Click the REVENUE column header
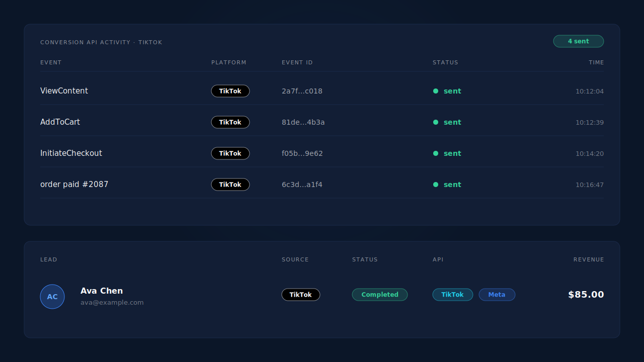Image resolution: width=644 pixels, height=362 pixels. point(589,260)
